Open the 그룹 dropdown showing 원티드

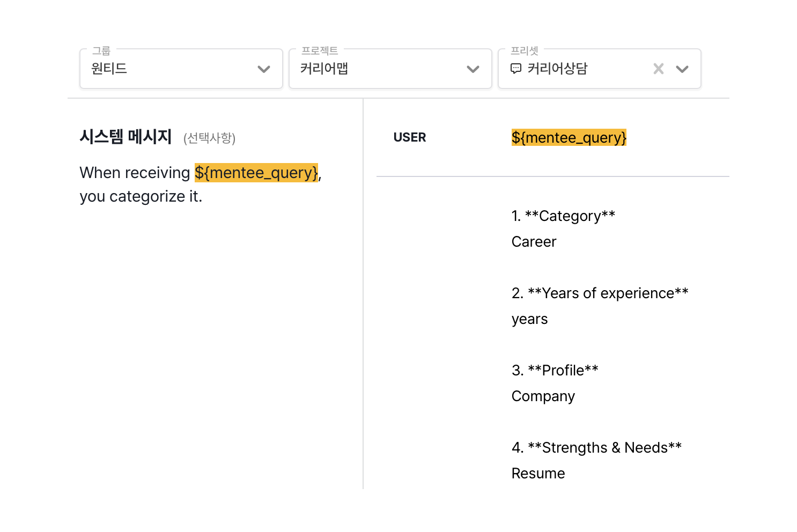[181, 69]
